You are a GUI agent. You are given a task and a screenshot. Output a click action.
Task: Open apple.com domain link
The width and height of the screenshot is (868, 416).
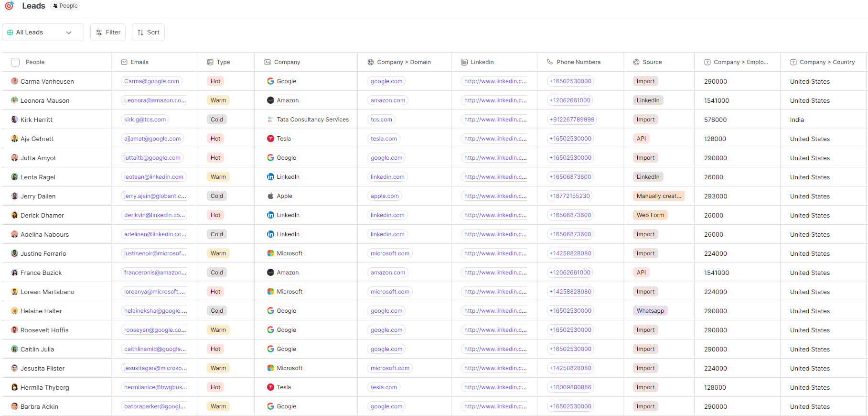pos(385,196)
